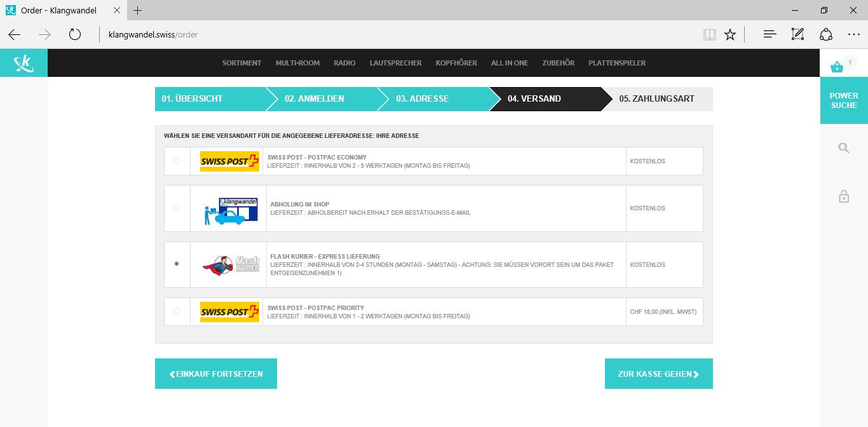Viewport: 868px width, 427px height.
Task: Open the Kopfhörer menu
Action: 456,63
